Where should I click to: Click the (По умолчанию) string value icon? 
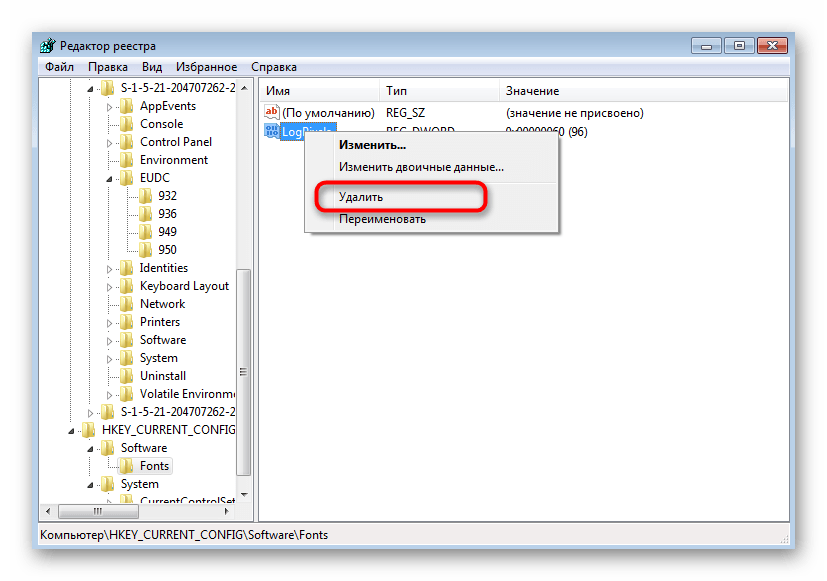[x=272, y=112]
